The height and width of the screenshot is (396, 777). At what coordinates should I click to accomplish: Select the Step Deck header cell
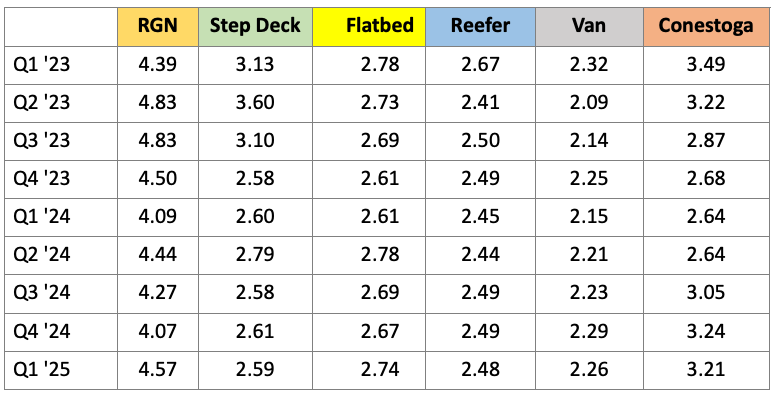[x=255, y=27]
